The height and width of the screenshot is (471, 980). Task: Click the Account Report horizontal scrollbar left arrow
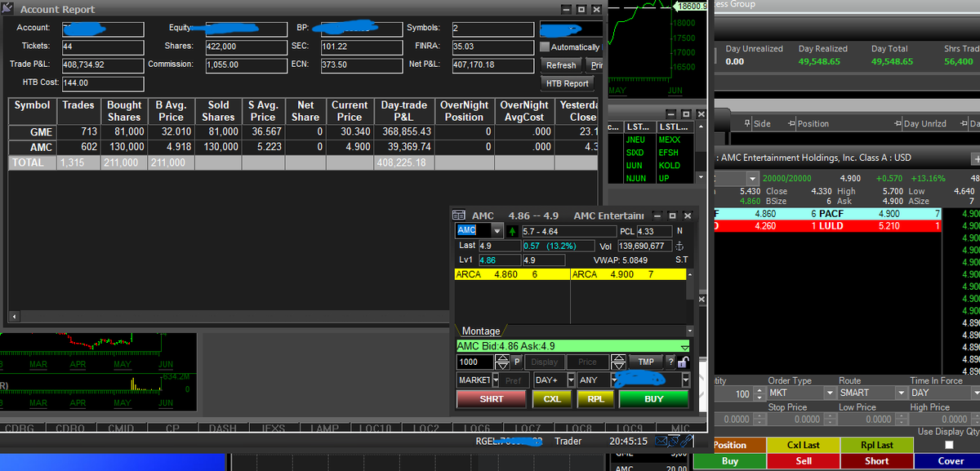point(15,316)
